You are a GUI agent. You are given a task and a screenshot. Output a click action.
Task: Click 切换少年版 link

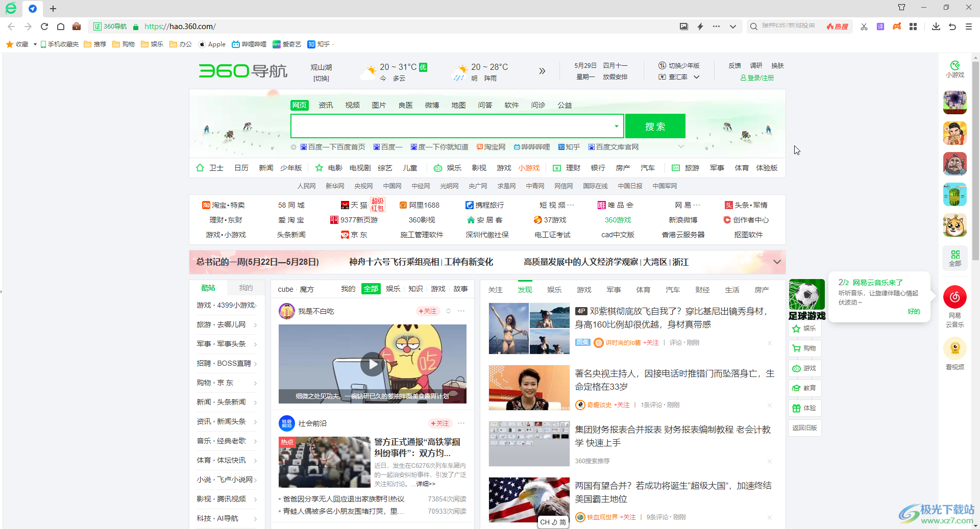click(x=679, y=66)
